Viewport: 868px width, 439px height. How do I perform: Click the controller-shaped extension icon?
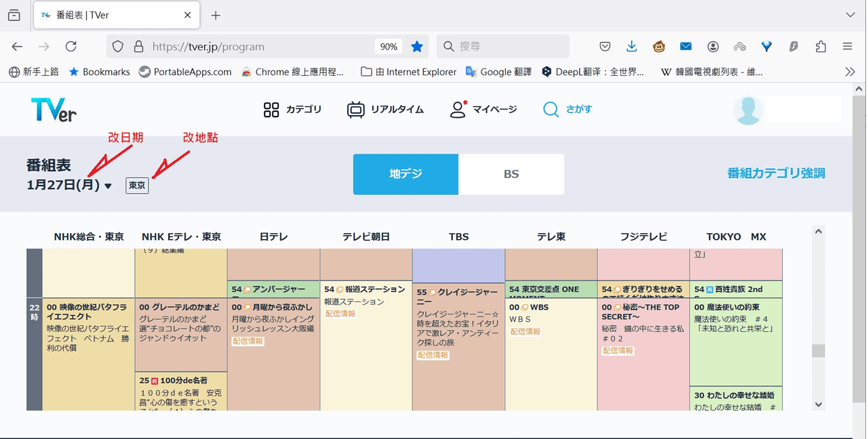coord(740,47)
